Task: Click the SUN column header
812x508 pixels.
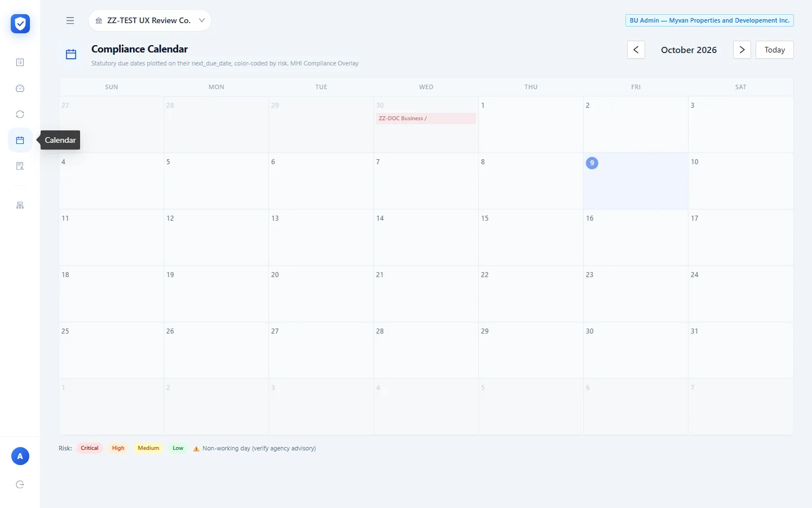Action: click(112, 87)
